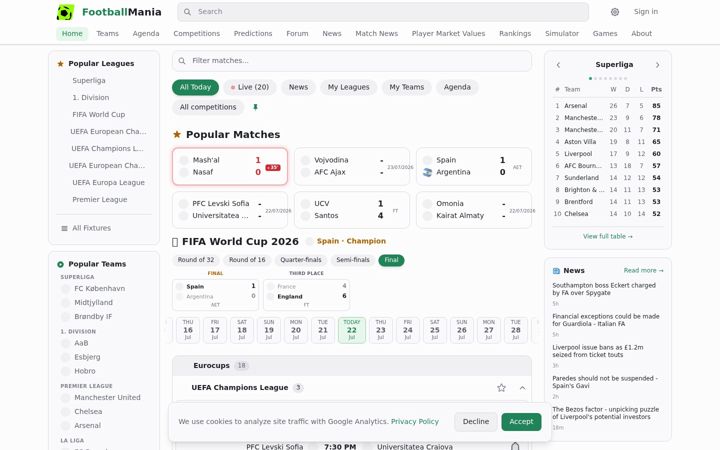The image size is (720, 450).
Task: Switch to Quarter-finals stage
Action: 301,260
